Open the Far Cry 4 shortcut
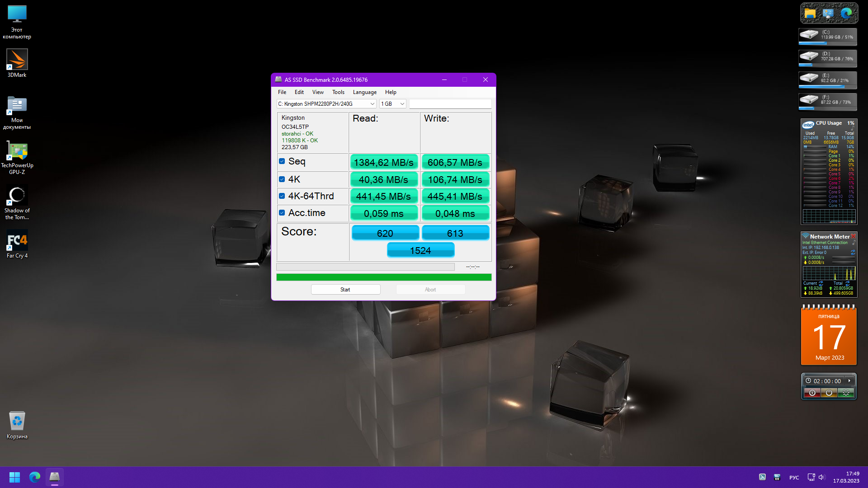 coord(17,240)
